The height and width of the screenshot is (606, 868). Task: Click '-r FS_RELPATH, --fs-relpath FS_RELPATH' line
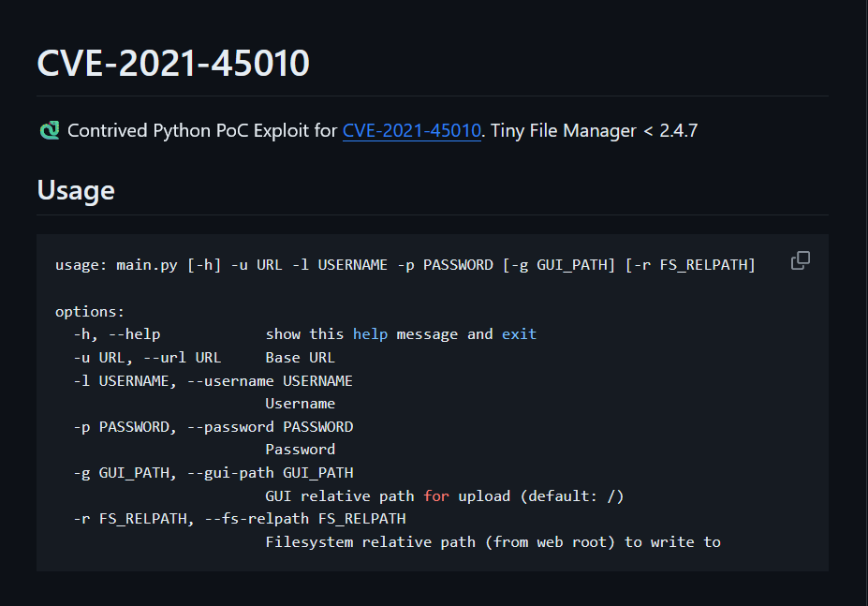240,519
